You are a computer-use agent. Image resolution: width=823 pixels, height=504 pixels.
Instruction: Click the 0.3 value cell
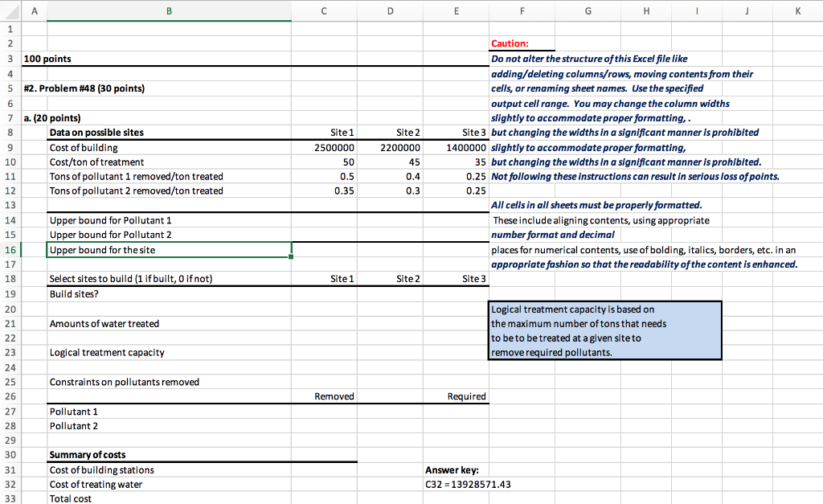(390, 191)
